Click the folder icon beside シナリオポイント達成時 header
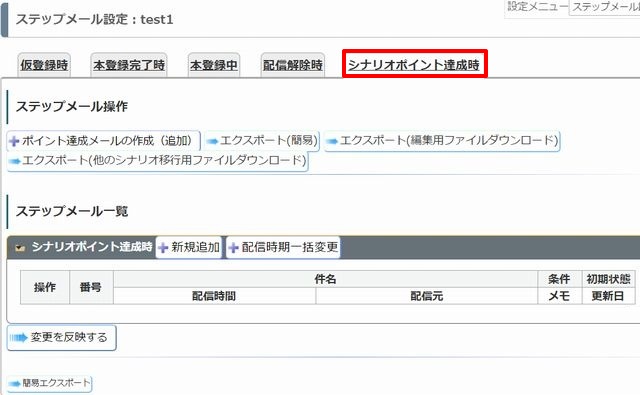Screen dimensions: 640x395 [20, 248]
